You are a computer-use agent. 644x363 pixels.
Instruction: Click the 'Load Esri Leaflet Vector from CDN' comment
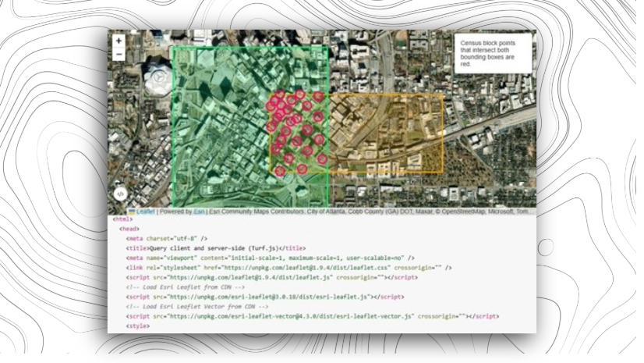tap(197, 307)
